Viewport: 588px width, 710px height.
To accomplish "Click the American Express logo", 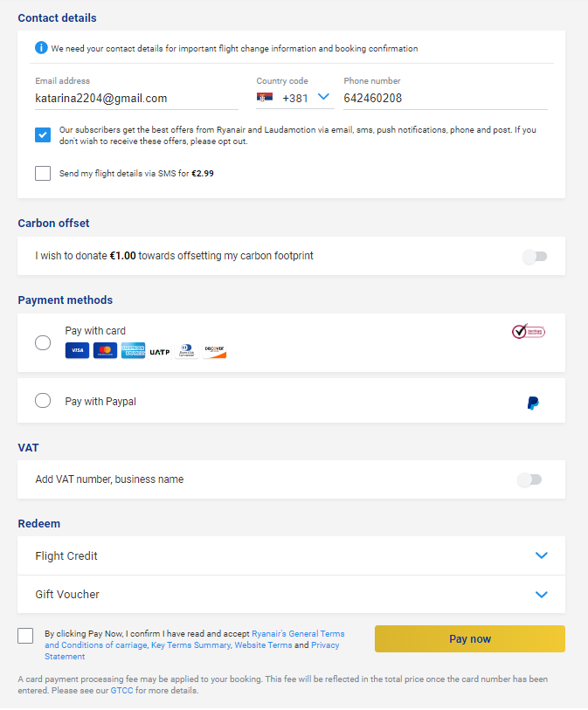I will [x=133, y=350].
